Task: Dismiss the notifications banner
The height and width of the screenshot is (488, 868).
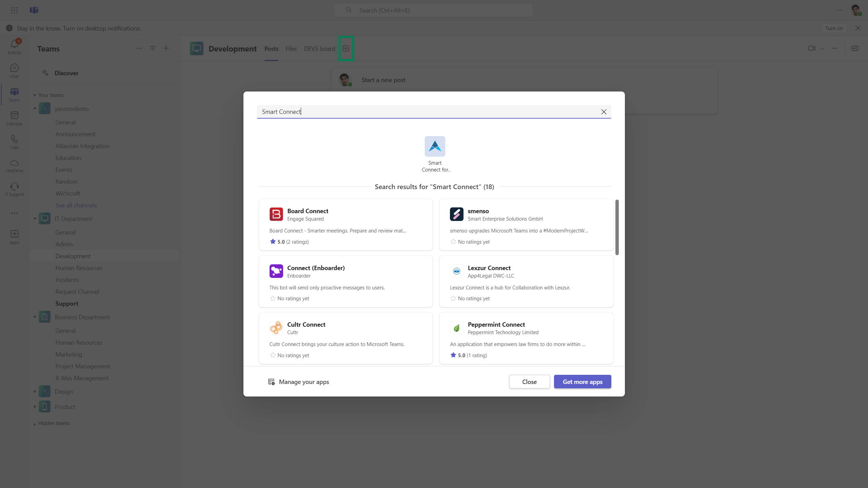Action: point(858,28)
